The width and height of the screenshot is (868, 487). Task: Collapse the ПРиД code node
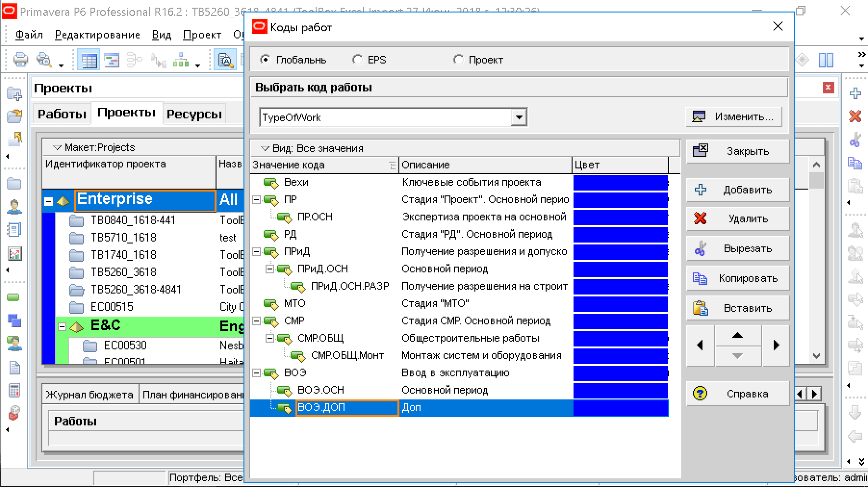pos(256,252)
